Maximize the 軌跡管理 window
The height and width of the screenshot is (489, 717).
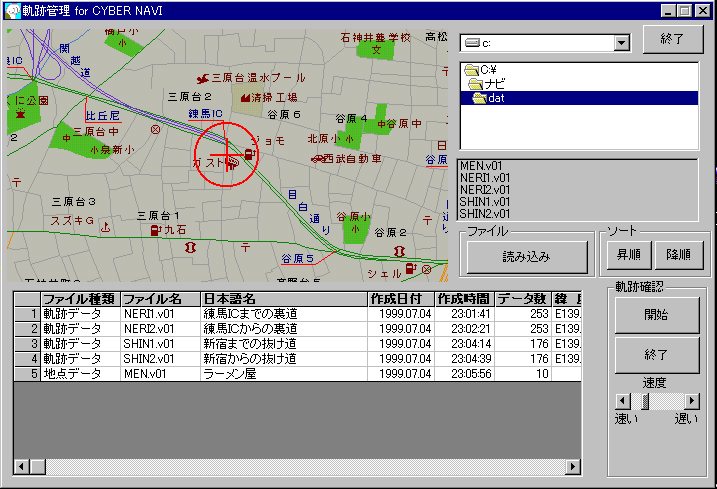[x=685, y=10]
